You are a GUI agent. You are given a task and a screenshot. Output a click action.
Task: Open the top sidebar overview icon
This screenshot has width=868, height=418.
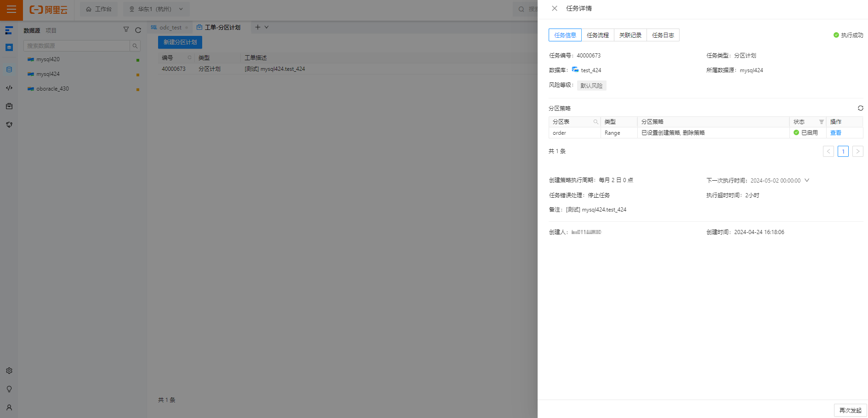coord(9,30)
